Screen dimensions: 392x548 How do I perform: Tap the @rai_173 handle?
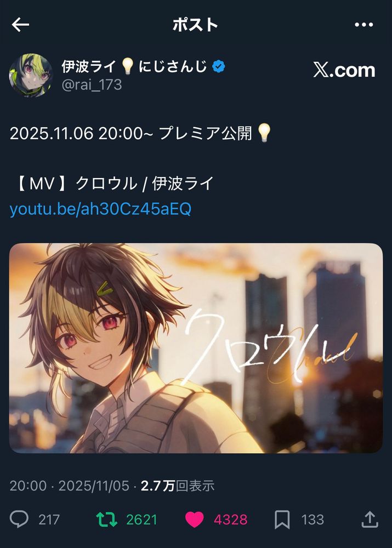[92, 84]
